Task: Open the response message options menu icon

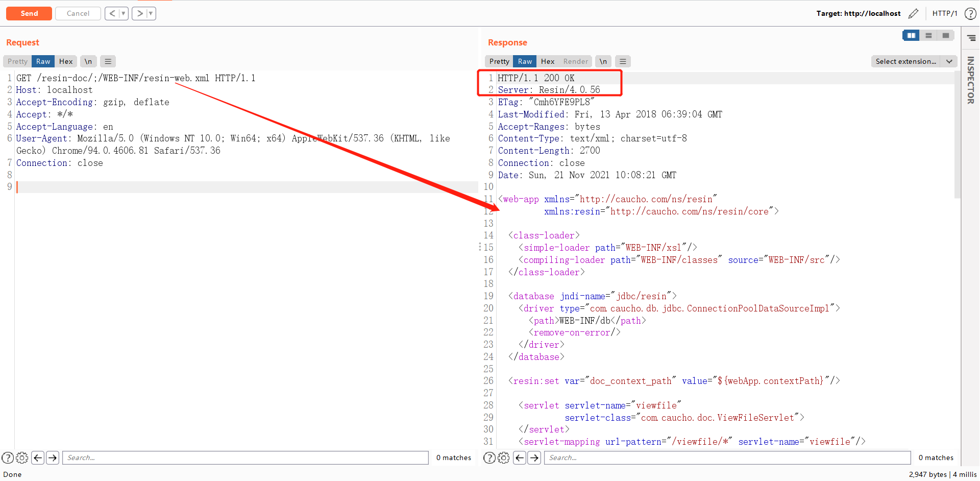Action: 623,61
